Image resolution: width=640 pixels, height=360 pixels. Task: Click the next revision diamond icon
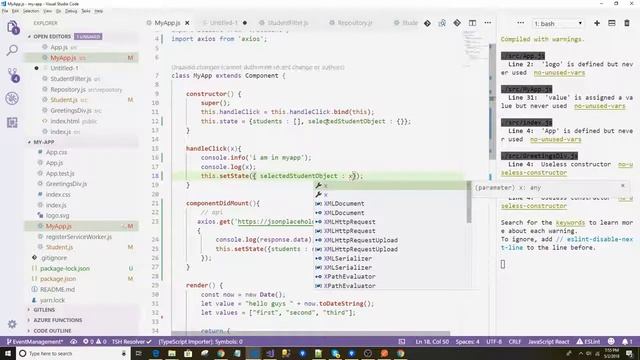click(x=457, y=23)
